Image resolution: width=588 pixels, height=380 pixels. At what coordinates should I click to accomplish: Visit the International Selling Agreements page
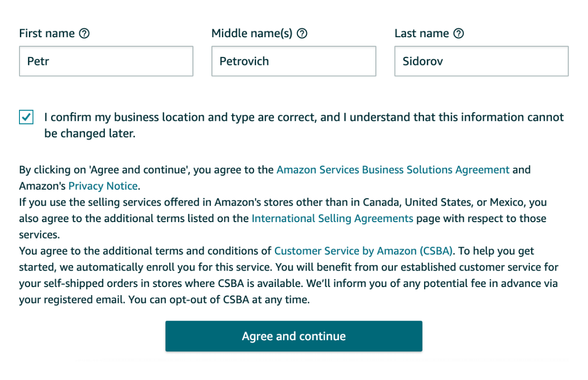click(332, 218)
